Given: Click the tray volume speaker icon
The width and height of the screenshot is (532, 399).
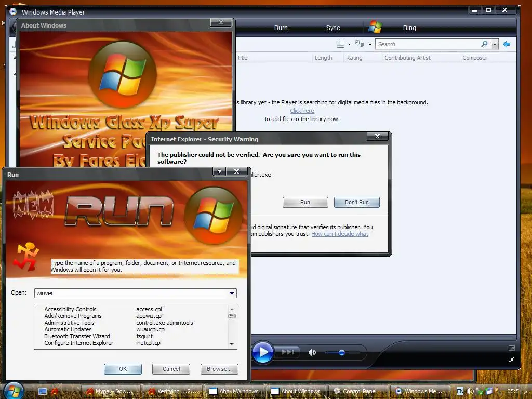Looking at the screenshot, I should point(470,391).
